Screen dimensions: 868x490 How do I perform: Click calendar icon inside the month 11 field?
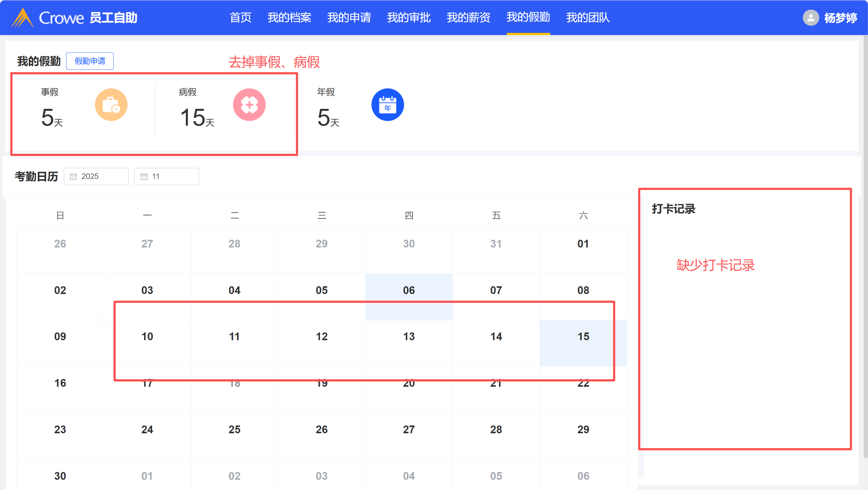click(x=144, y=176)
